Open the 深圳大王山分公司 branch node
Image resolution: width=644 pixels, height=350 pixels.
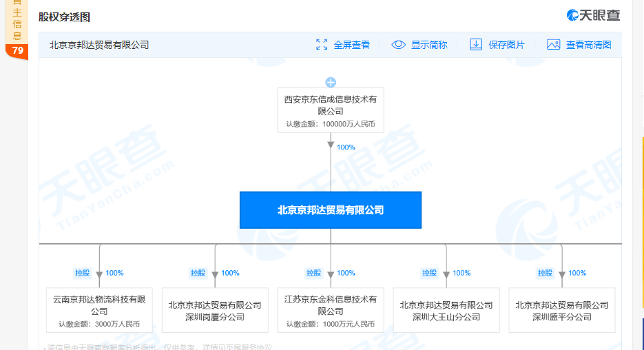pos(446,311)
